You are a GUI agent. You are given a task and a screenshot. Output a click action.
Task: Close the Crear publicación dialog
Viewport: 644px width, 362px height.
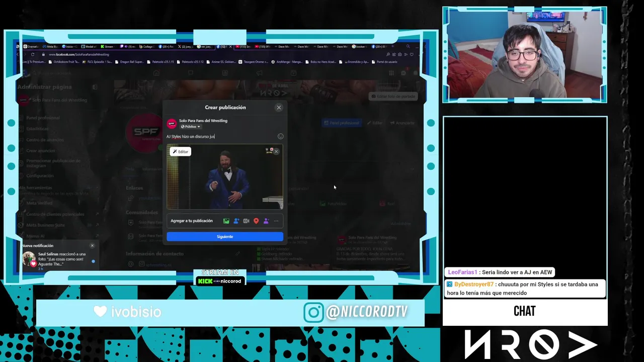[279, 108]
